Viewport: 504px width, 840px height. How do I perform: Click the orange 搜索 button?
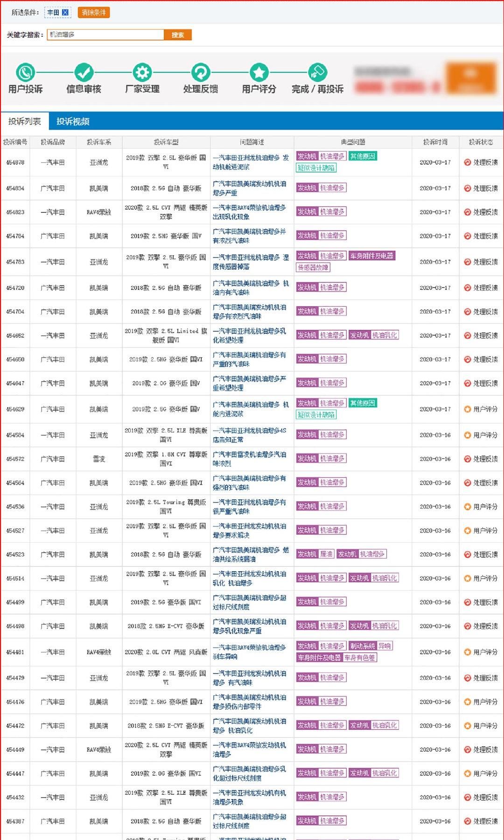tap(178, 35)
